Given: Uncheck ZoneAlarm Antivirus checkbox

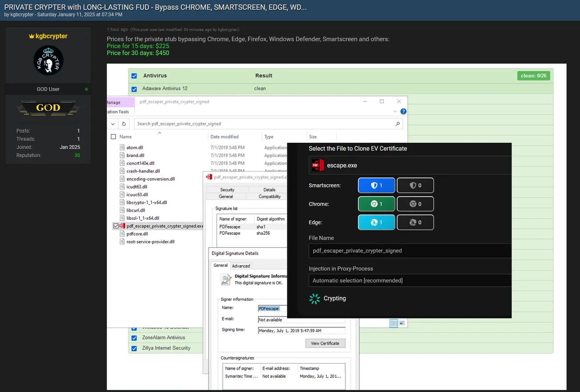Looking at the screenshot, I should click(134, 338).
